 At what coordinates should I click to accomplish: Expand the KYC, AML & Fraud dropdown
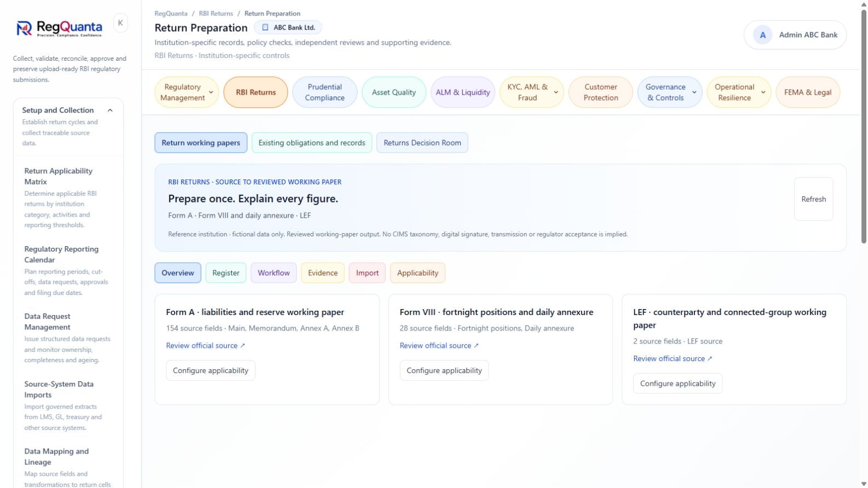pyautogui.click(x=556, y=92)
